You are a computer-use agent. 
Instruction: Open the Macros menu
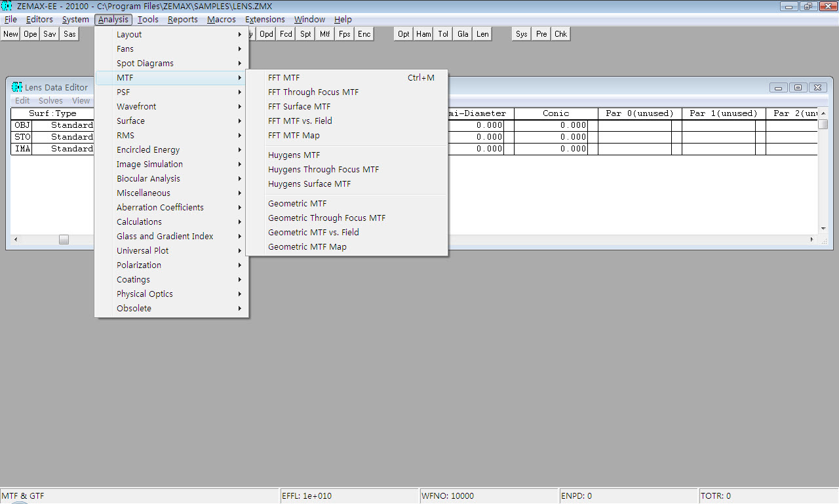tap(222, 20)
